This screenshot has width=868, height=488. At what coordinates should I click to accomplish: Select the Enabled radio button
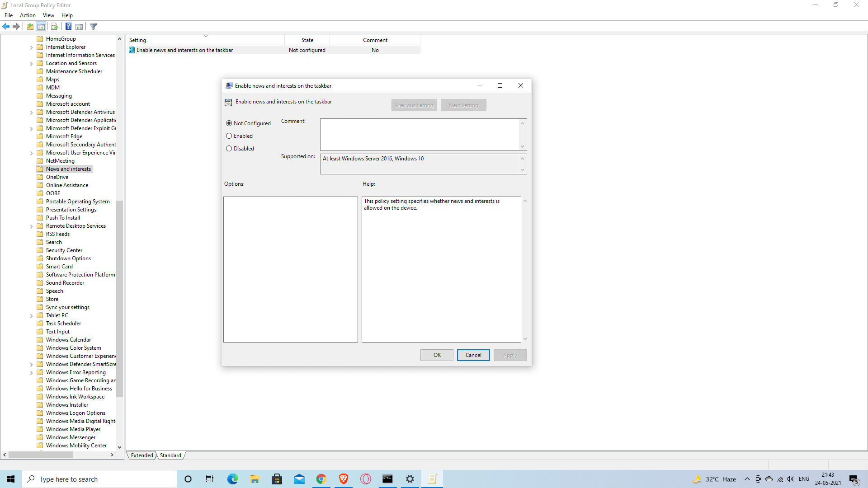click(x=229, y=136)
